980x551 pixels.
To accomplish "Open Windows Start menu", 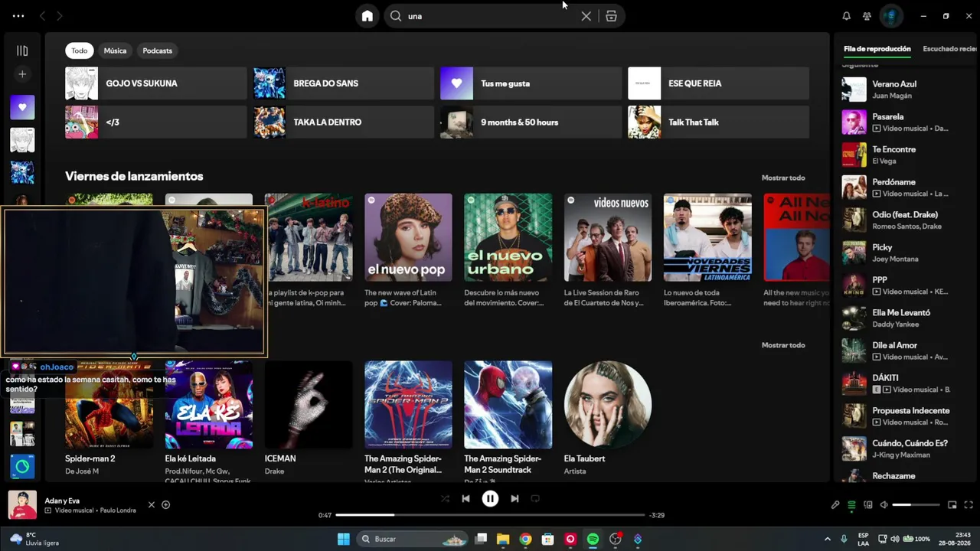I will [344, 539].
